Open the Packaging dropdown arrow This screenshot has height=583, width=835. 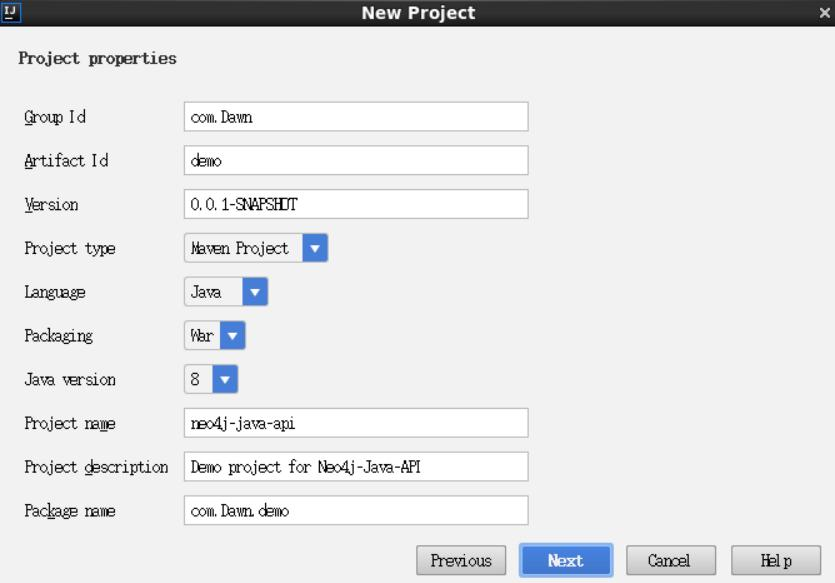[x=232, y=336]
